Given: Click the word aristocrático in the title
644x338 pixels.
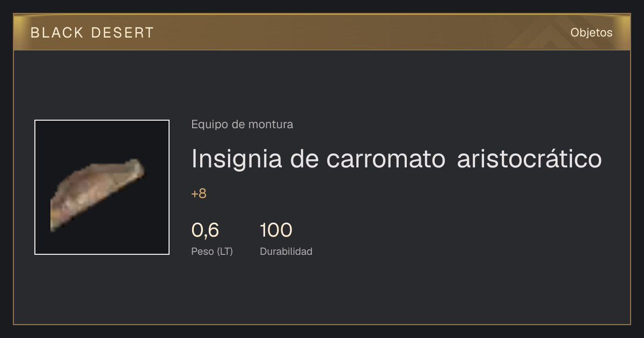Looking at the screenshot, I should (530, 159).
